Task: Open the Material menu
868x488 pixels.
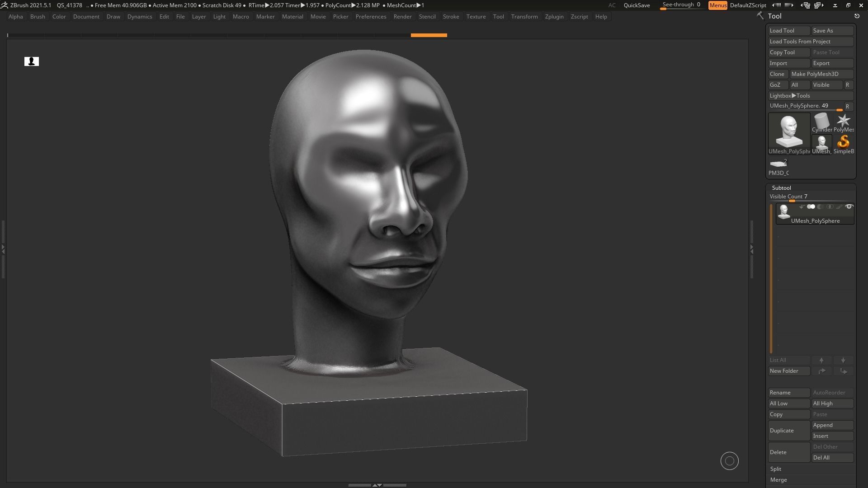Action: [292, 16]
